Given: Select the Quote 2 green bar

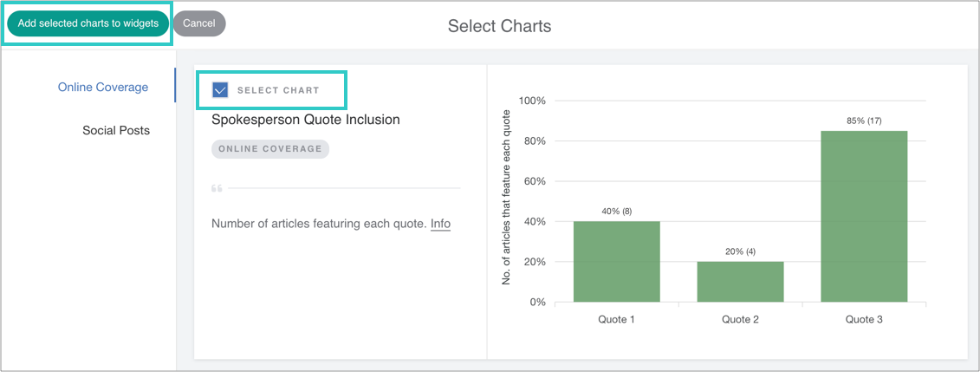Looking at the screenshot, I should [x=740, y=282].
